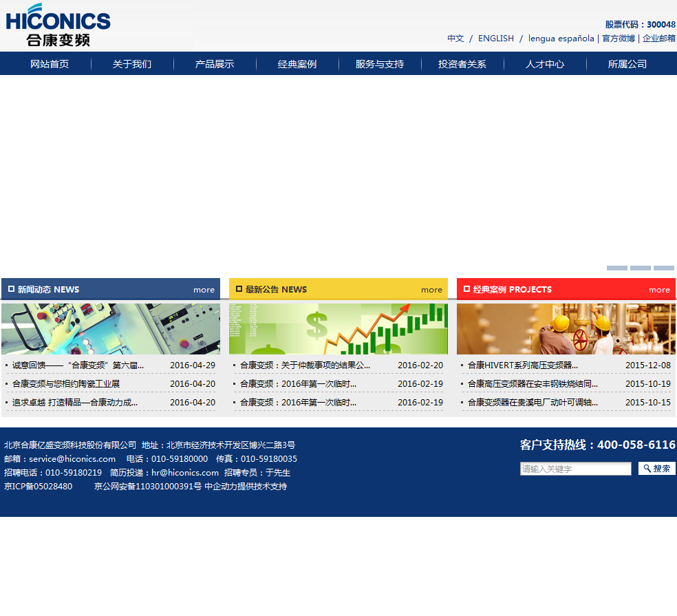Click the 京ICP备05028480 footer text
677x616 pixels.
[38, 487]
